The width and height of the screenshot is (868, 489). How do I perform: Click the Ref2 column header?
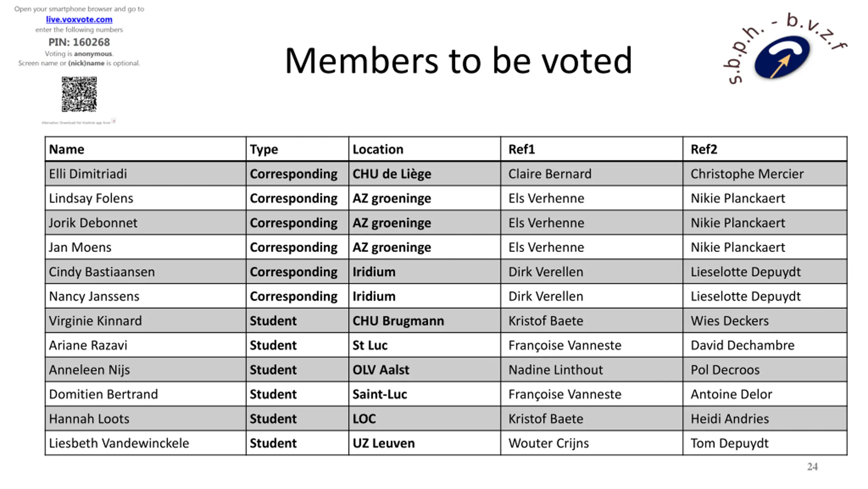[x=704, y=149]
